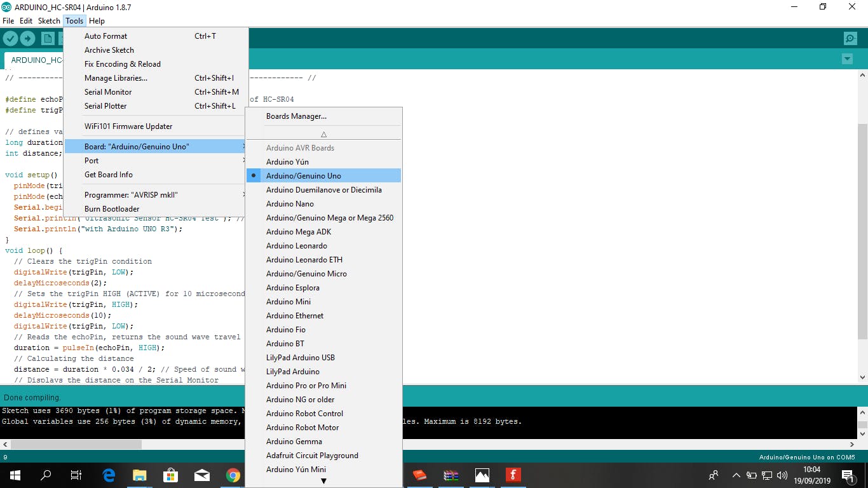The image size is (868, 488).
Task: Open File Explorer from the taskbar
Action: click(139, 475)
